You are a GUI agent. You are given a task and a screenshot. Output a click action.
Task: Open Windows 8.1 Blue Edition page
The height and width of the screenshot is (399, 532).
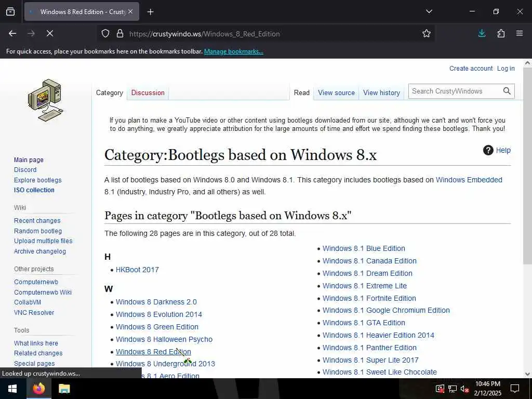tap(364, 248)
